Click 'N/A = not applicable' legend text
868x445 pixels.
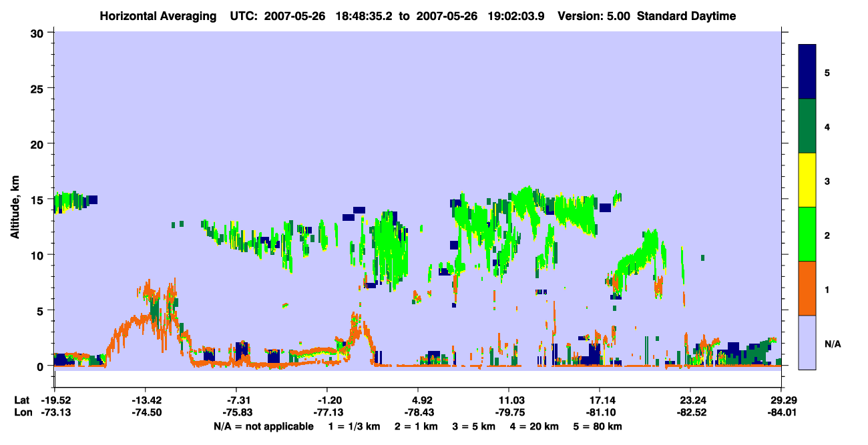click(x=263, y=426)
